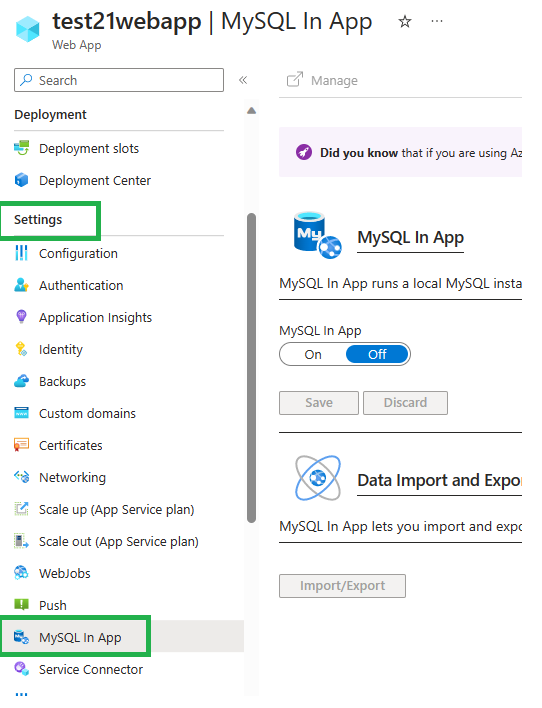The height and width of the screenshot is (708, 542).
Task: Select the Off option for MySQL In App
Action: [x=377, y=354]
